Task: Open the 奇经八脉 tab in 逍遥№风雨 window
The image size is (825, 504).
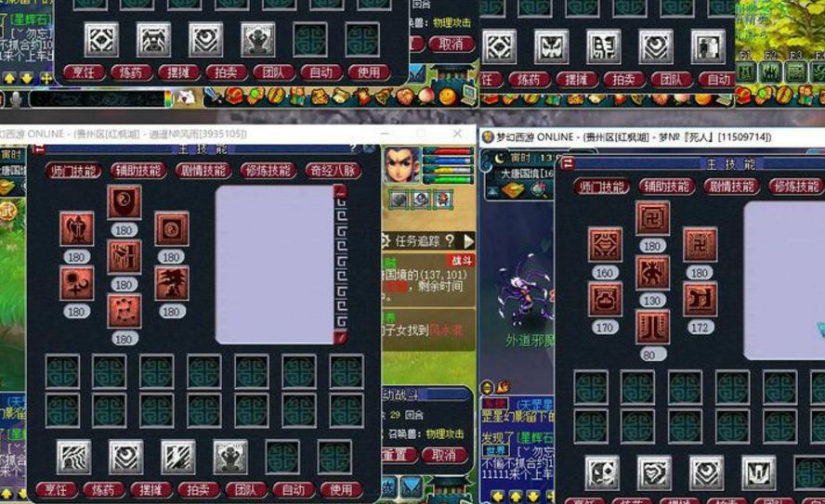Action: click(333, 170)
